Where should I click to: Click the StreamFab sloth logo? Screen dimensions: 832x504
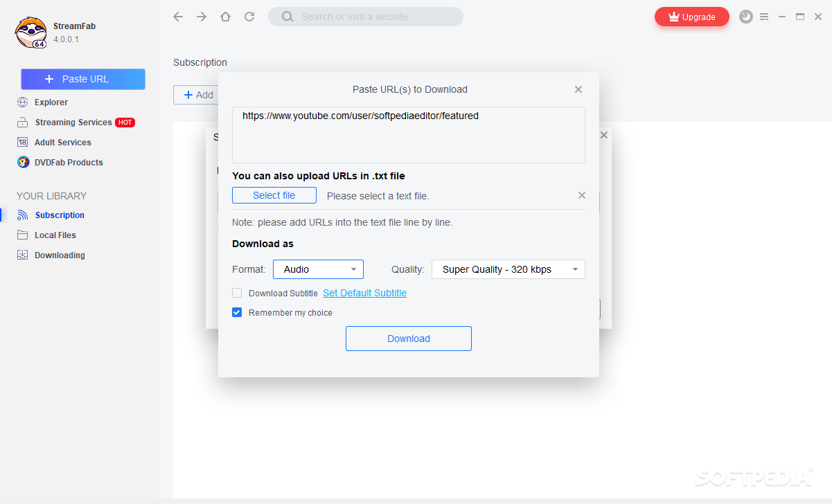coord(30,33)
